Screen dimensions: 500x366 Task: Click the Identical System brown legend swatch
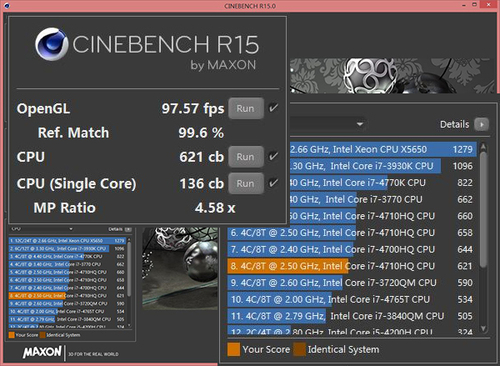299,349
